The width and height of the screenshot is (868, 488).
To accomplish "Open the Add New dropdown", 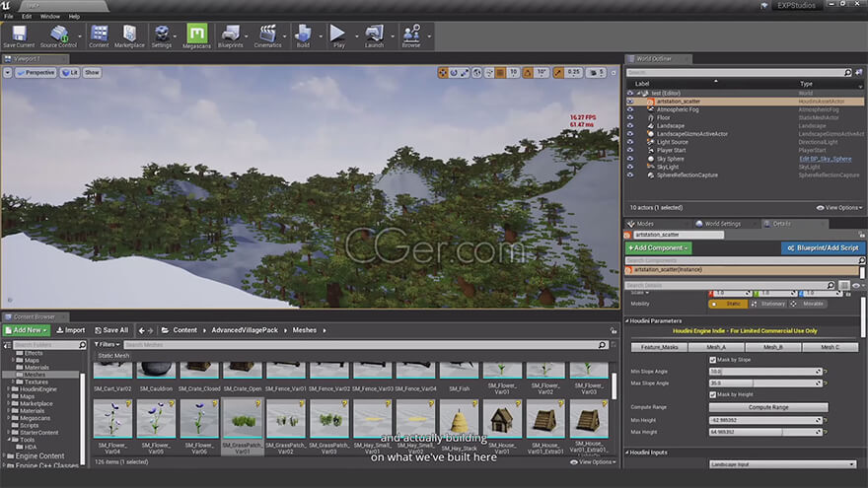I will [27, 330].
